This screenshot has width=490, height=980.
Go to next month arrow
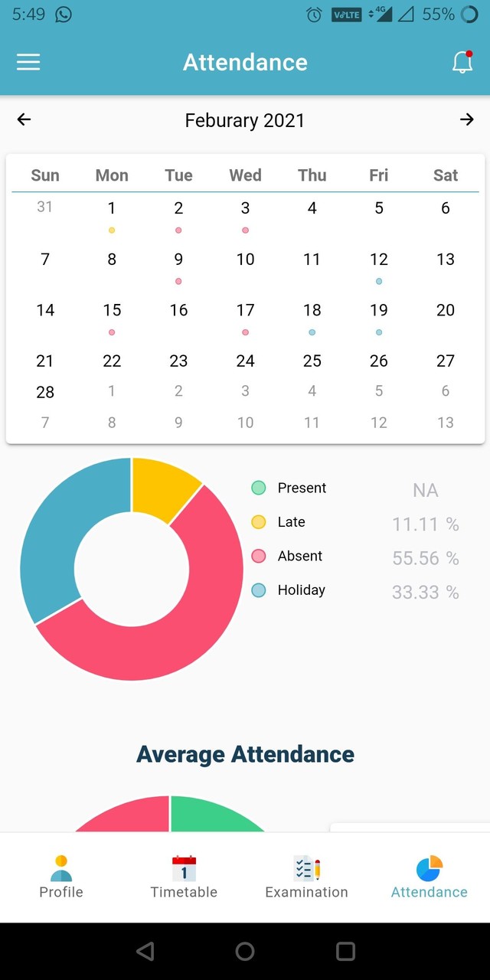(x=466, y=119)
